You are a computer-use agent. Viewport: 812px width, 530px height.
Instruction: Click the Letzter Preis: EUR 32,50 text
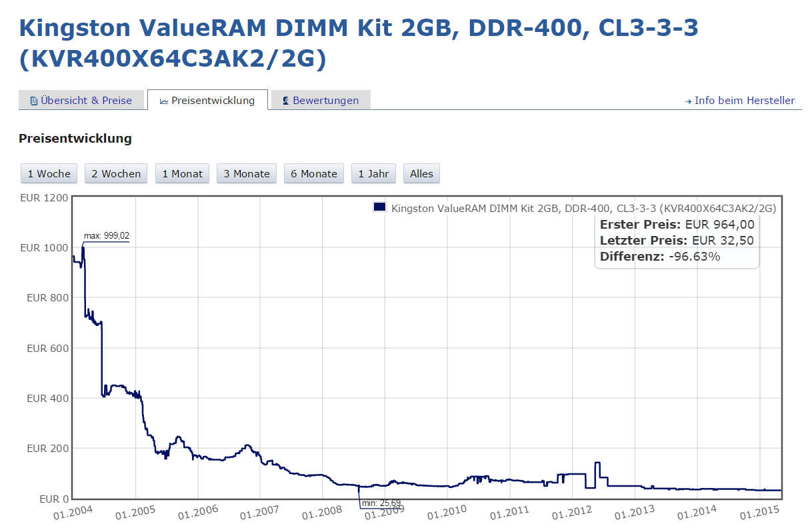677,241
